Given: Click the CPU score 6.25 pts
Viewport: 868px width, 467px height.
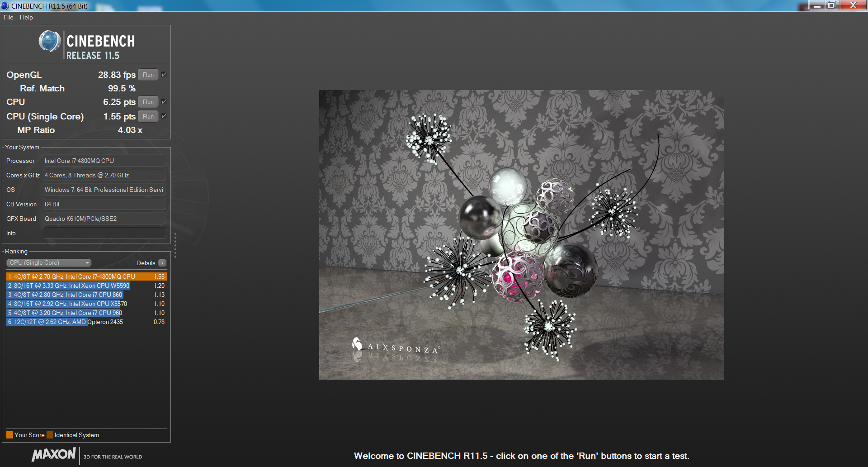Looking at the screenshot, I should point(119,102).
